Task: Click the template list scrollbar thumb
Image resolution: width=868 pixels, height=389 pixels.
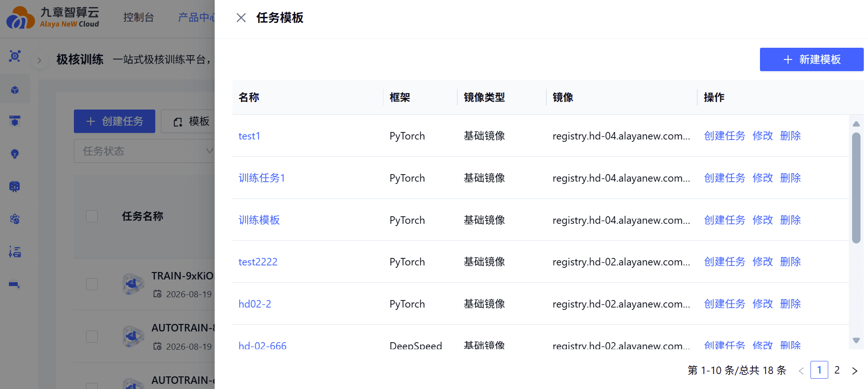Action: pyautogui.click(x=856, y=188)
